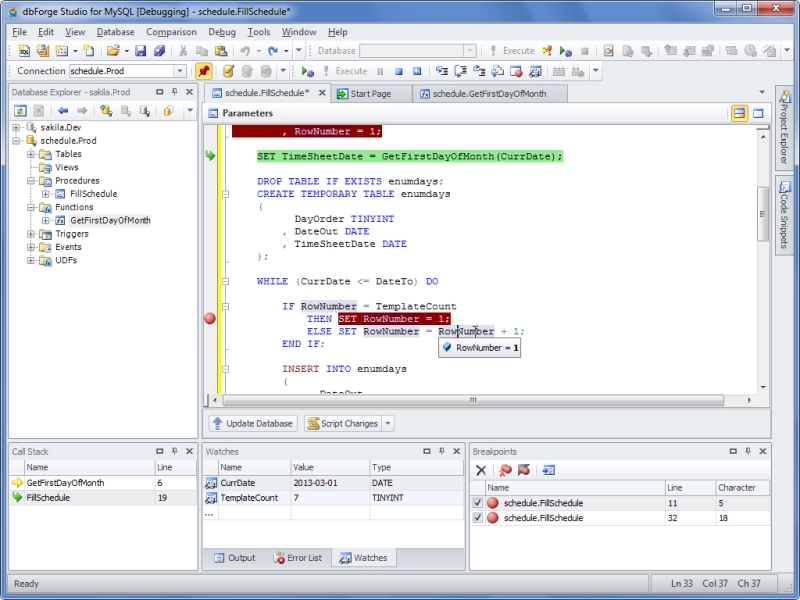Click the Save (floppy disk) icon
The image size is (800, 600).
coord(140,51)
